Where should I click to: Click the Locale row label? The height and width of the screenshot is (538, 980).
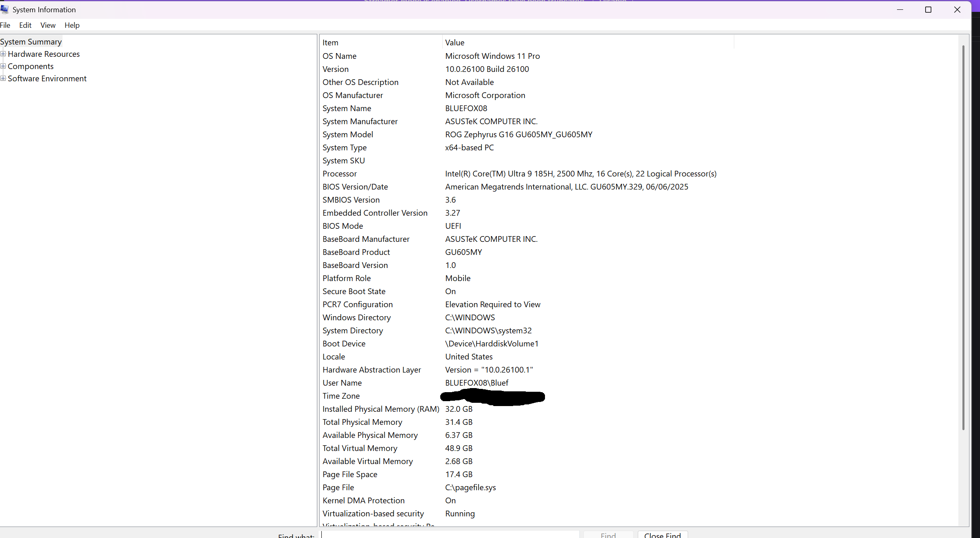(x=334, y=357)
